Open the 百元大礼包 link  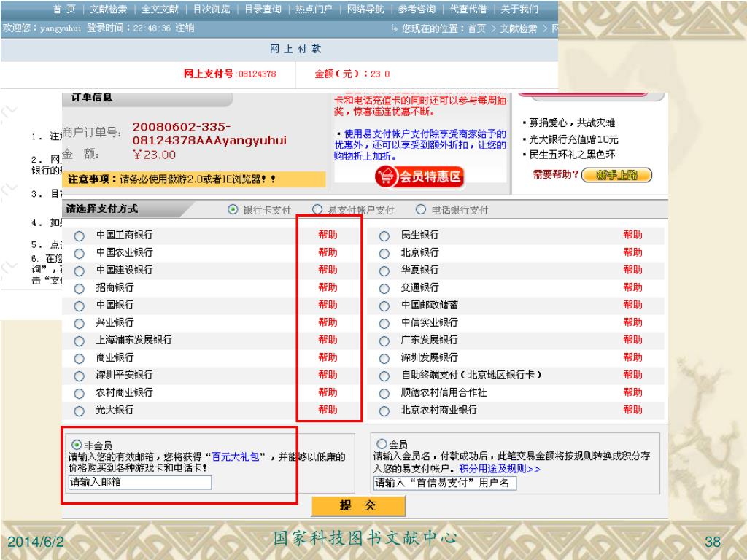tap(236, 456)
